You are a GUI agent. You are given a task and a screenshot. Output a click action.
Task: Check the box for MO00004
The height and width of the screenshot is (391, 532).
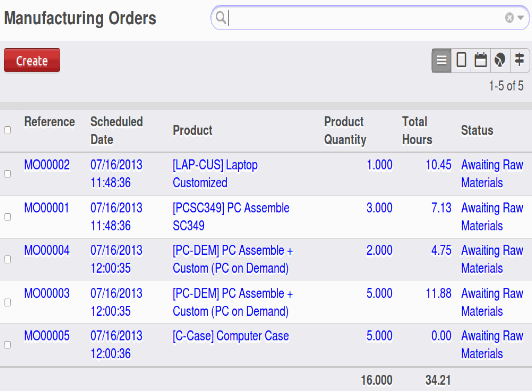7,259
